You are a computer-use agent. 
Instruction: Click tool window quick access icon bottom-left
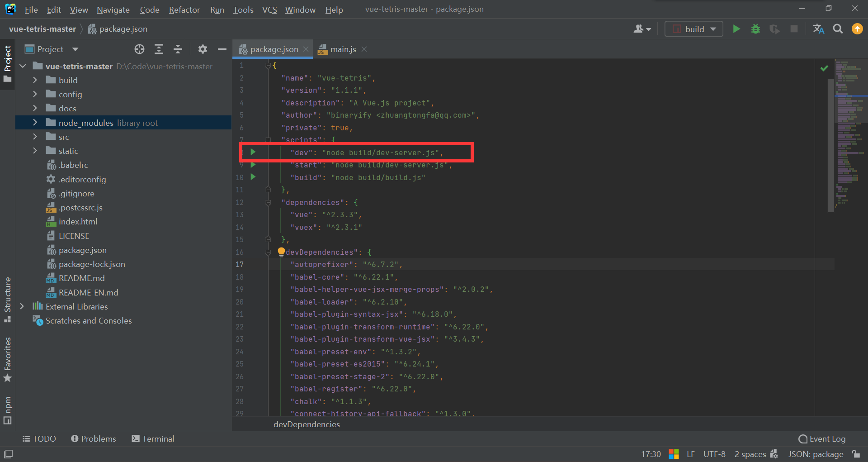pos(8,453)
